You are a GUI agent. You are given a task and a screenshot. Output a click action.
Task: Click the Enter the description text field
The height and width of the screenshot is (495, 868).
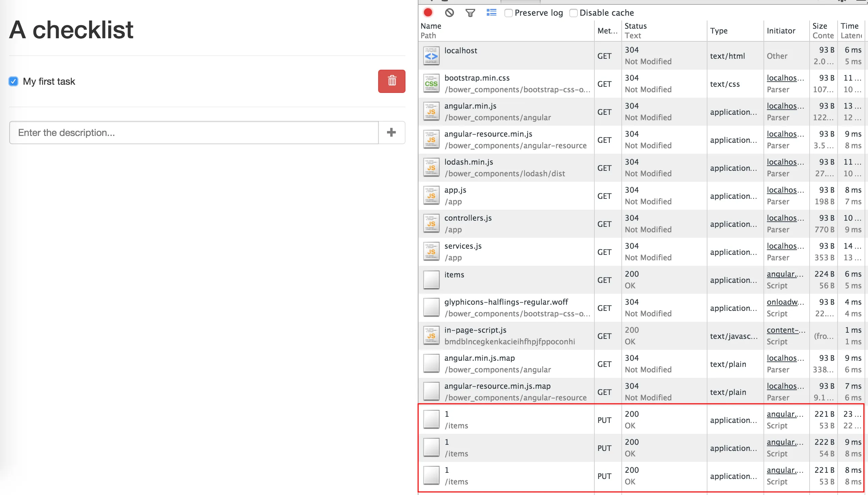tap(194, 133)
